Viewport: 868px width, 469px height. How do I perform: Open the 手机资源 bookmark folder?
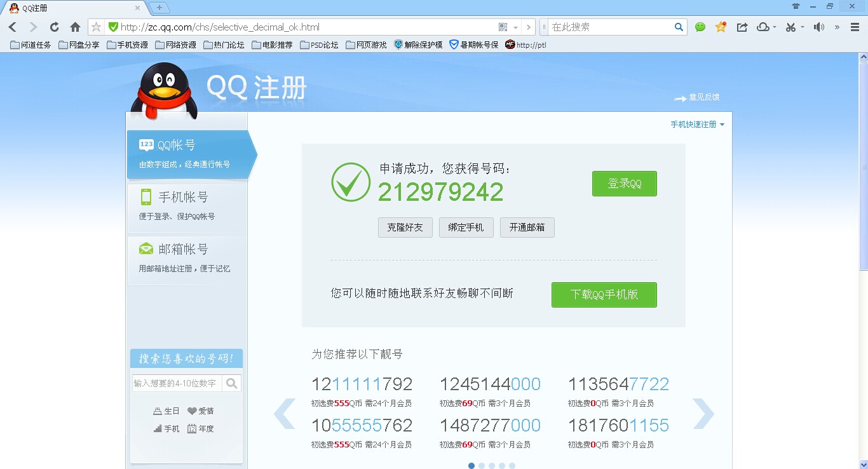click(128, 45)
